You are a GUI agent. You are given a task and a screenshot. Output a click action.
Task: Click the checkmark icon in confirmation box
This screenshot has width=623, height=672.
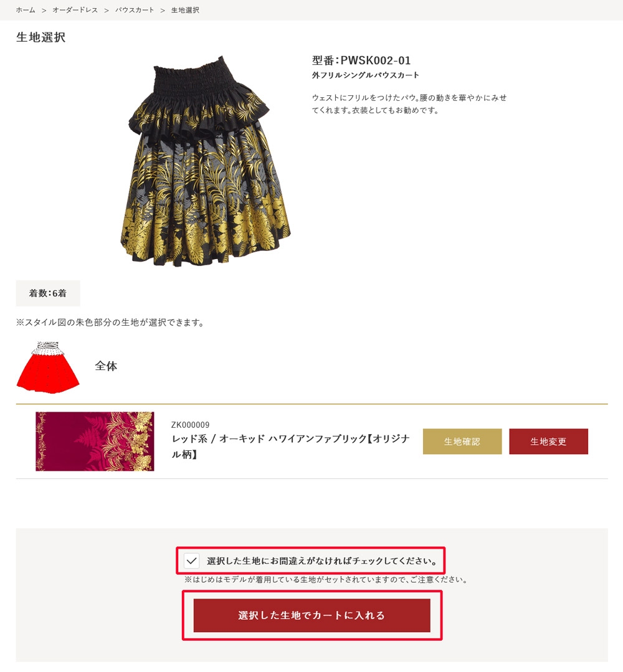(x=192, y=561)
